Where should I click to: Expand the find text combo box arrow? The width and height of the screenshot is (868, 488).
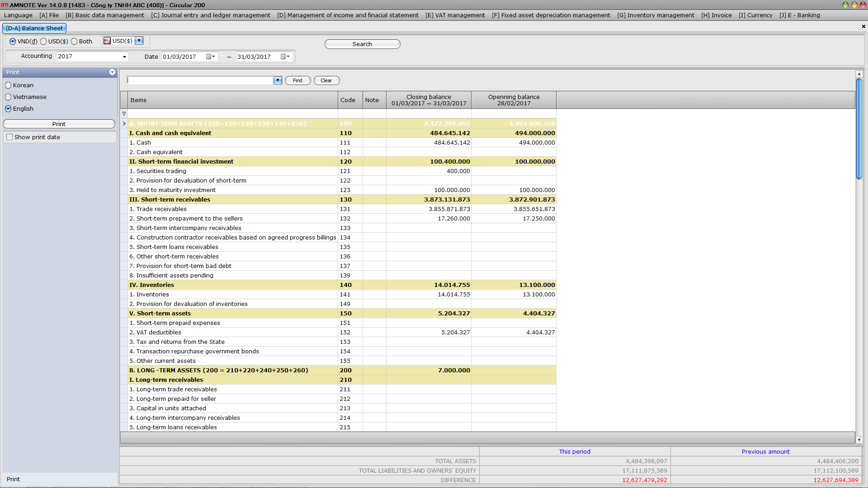pos(278,80)
